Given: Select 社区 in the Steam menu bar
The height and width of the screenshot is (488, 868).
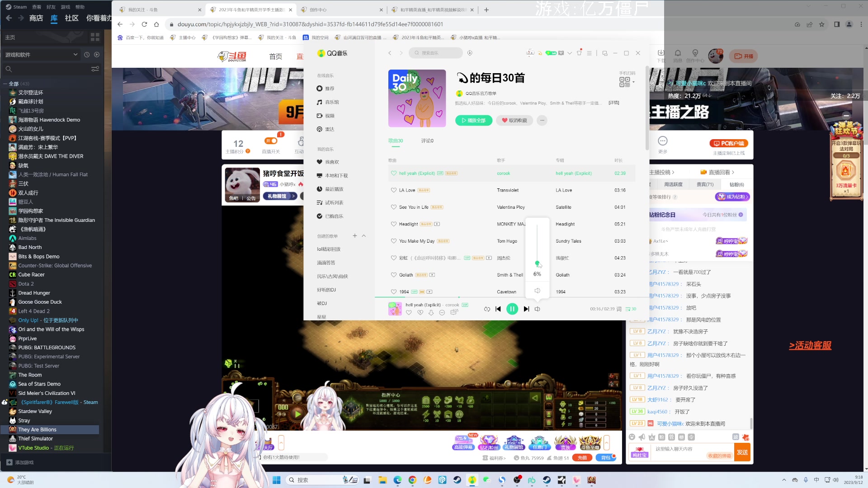Looking at the screenshot, I should tap(71, 19).
